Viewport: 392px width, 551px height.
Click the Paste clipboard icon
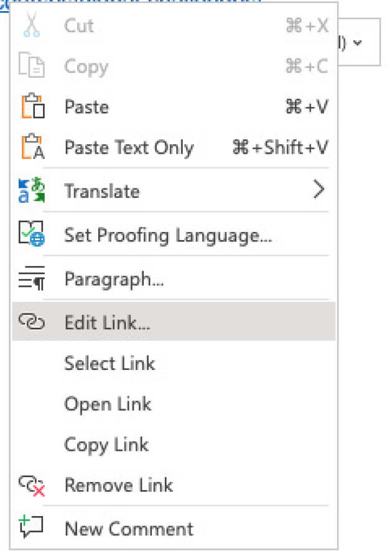tap(31, 107)
